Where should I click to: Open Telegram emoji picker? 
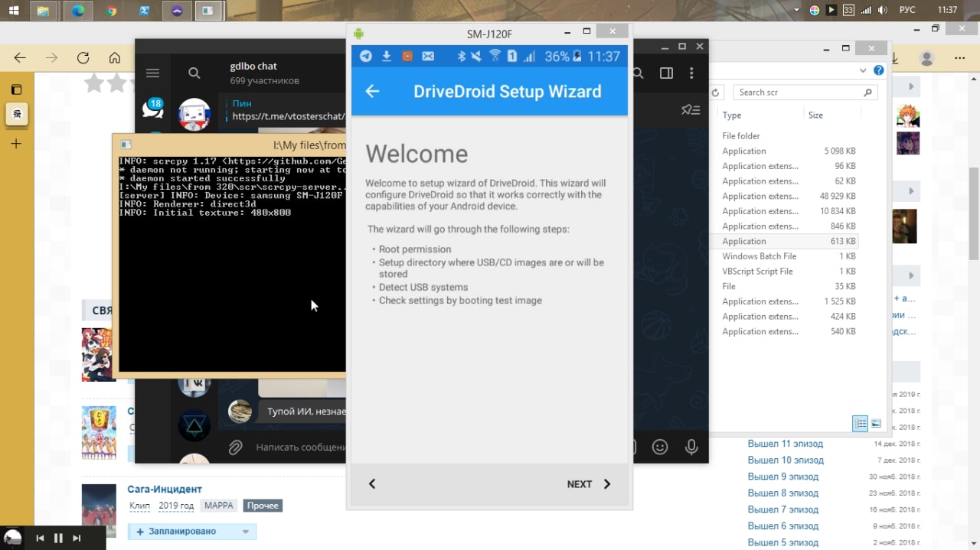click(x=659, y=447)
